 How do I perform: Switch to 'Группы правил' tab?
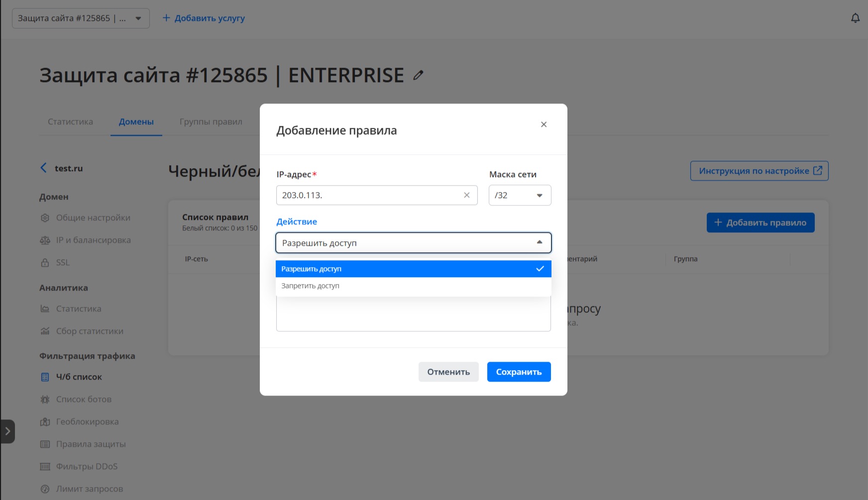(211, 122)
